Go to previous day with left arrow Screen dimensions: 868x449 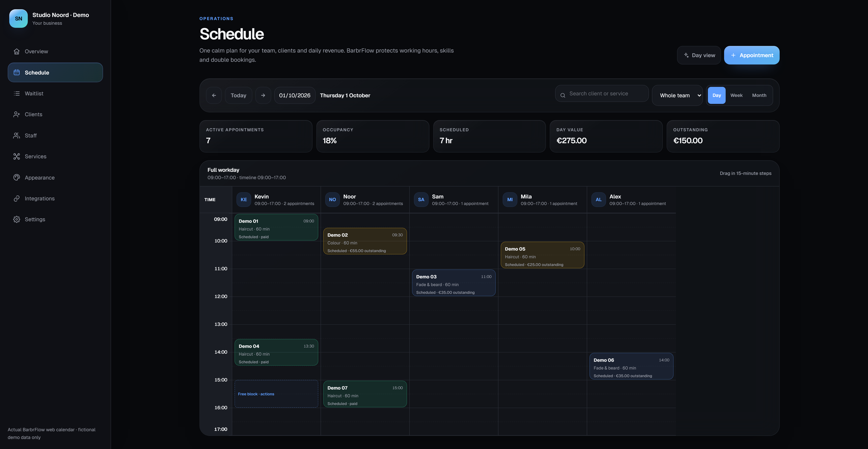pyautogui.click(x=214, y=95)
